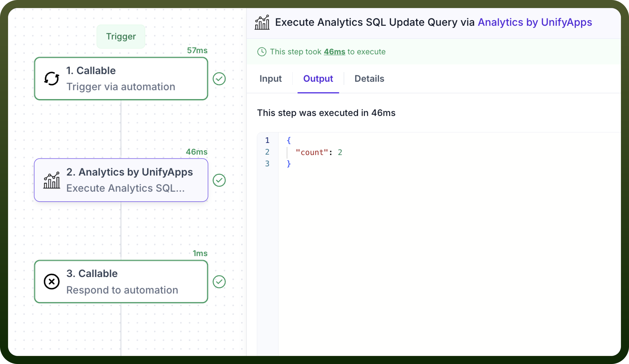Image resolution: width=629 pixels, height=364 pixels.
Task: Switch to the Input tab
Action: (x=271, y=79)
